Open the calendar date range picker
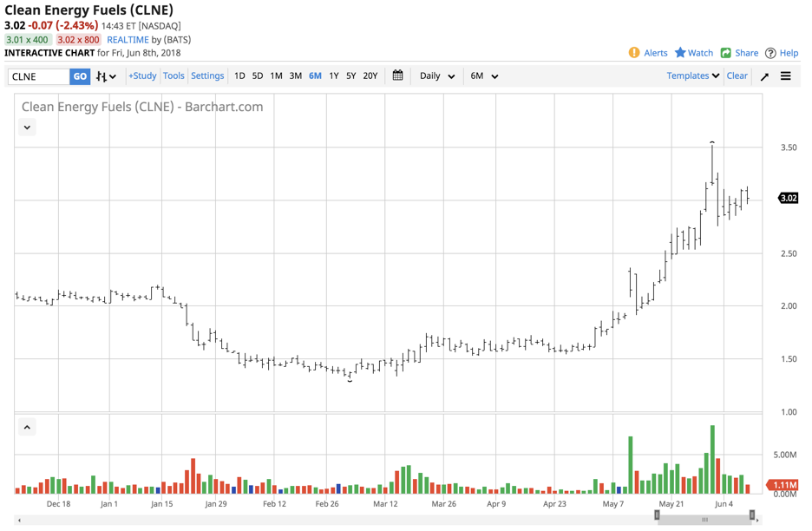Screen dimensions: 812x531 click(397, 75)
